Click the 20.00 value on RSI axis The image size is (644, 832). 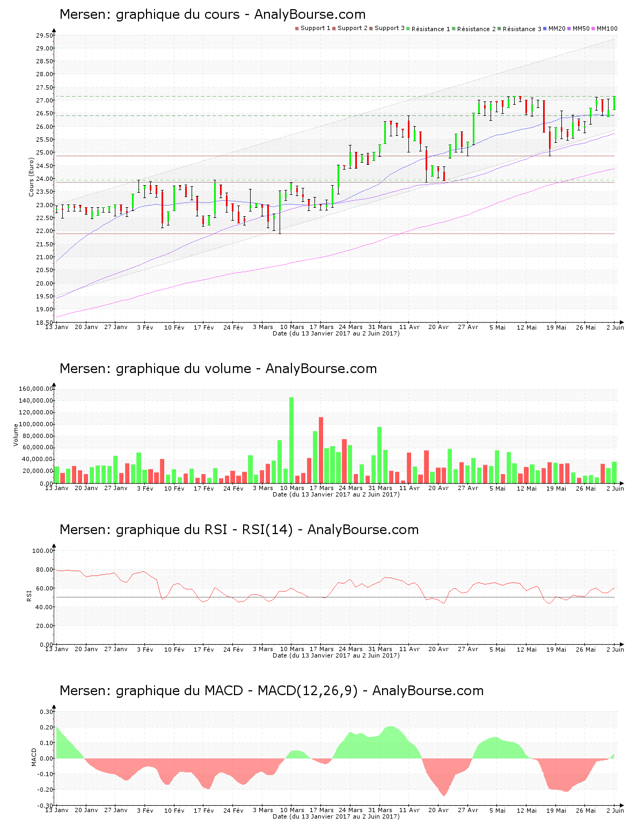45,626
